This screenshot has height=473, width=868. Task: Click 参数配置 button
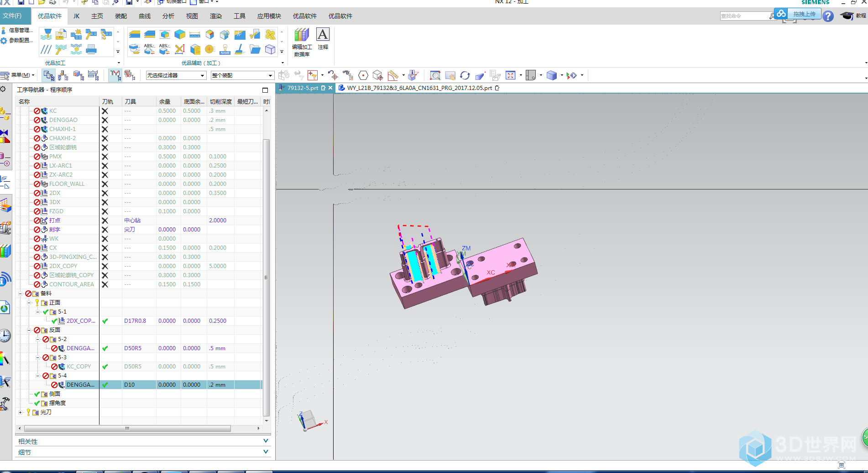pyautogui.click(x=18, y=40)
